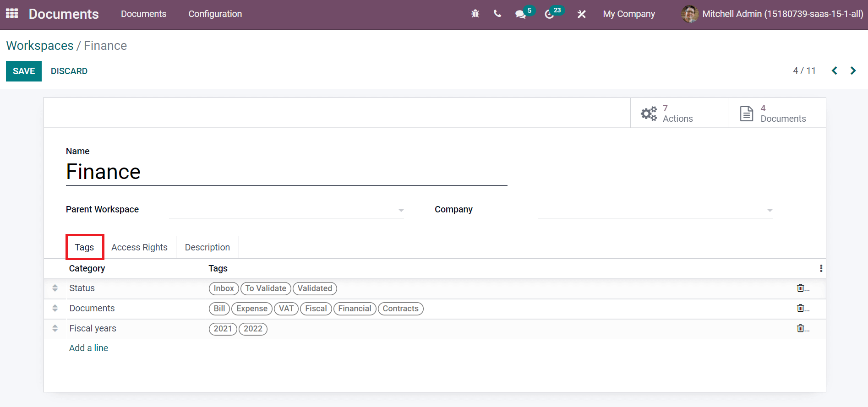The width and height of the screenshot is (868, 407).
Task: Switch to the Tags tab
Action: point(84,247)
